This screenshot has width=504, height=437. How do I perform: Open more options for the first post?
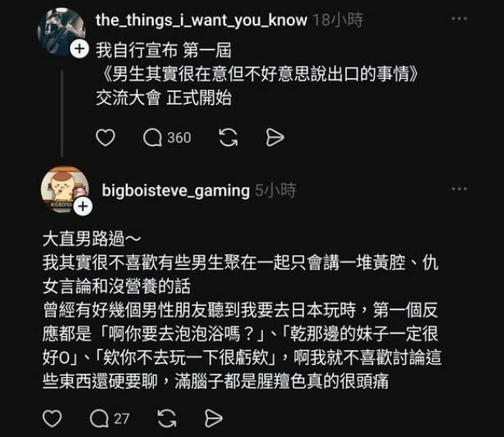[459, 19]
